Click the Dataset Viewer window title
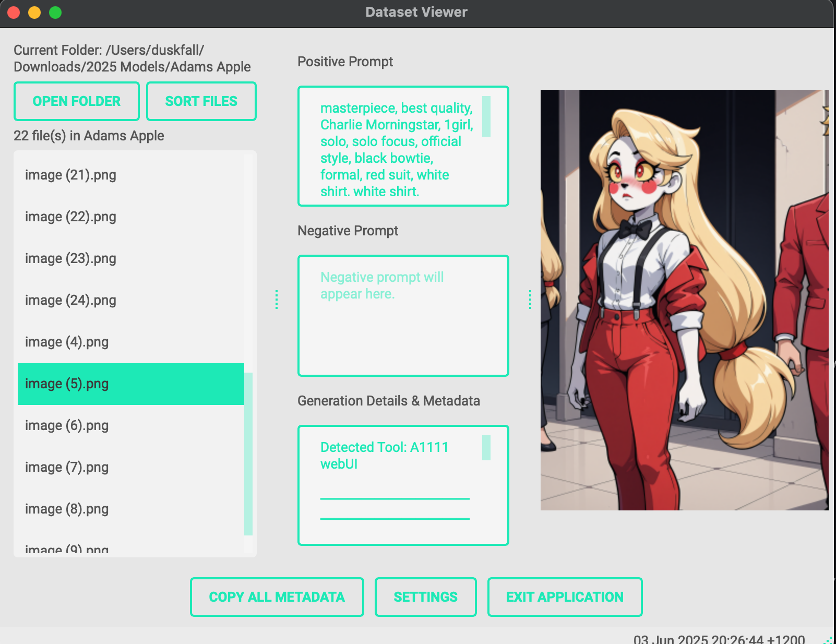This screenshot has height=644, width=836. pos(416,12)
